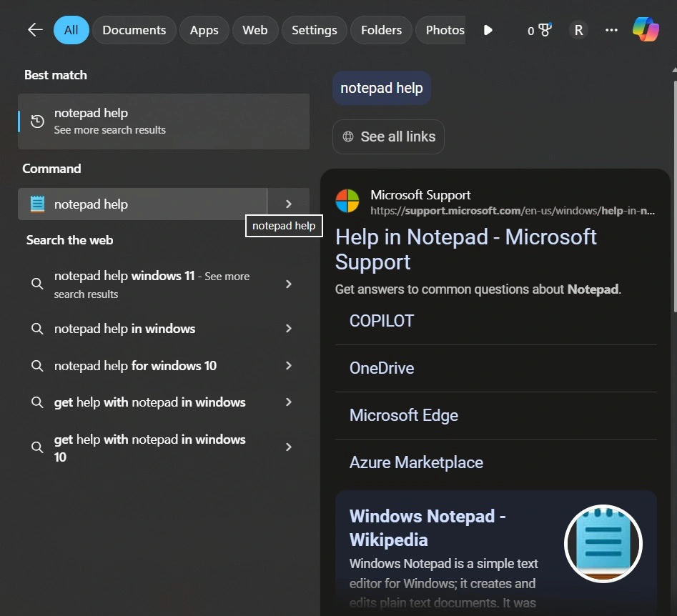Click the history clock icon on Best match
The width and height of the screenshot is (677, 616).
(x=36, y=121)
